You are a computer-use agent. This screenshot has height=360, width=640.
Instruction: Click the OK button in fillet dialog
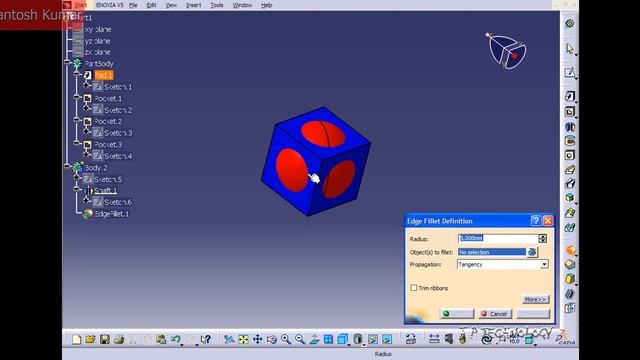tap(457, 313)
